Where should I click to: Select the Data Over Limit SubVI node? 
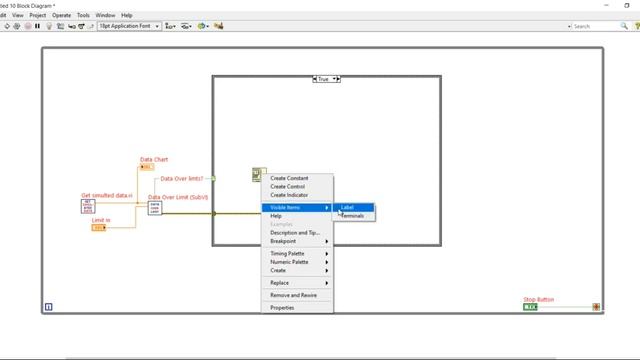coord(155,208)
